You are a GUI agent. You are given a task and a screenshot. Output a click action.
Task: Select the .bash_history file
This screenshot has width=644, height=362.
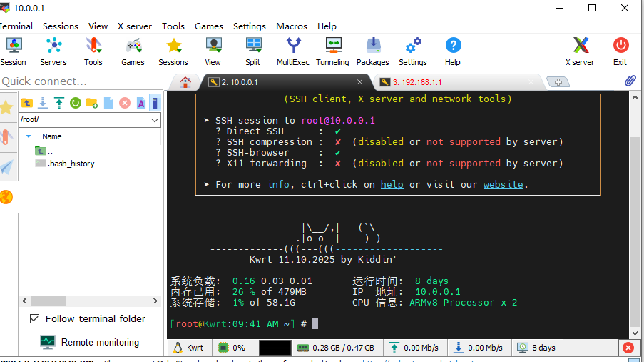tap(65, 164)
